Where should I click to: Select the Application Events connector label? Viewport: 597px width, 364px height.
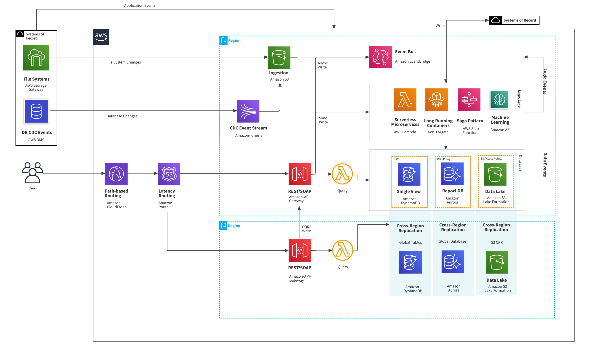139,5
